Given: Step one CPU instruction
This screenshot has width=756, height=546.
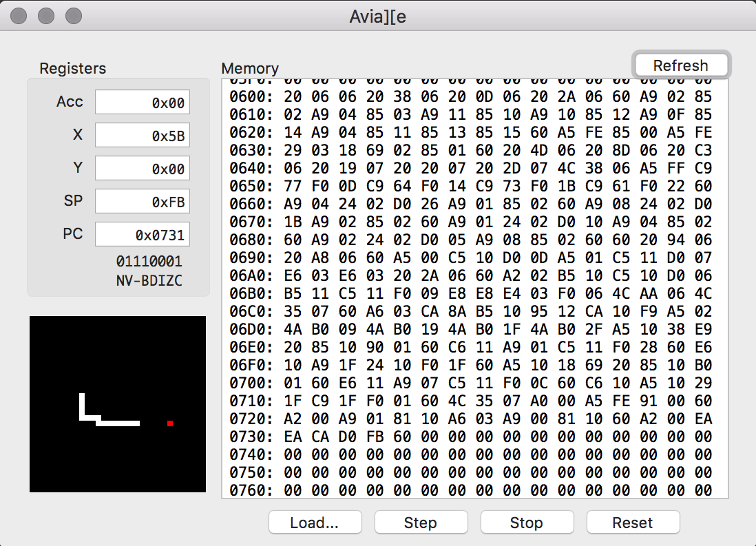Looking at the screenshot, I should (421, 523).
